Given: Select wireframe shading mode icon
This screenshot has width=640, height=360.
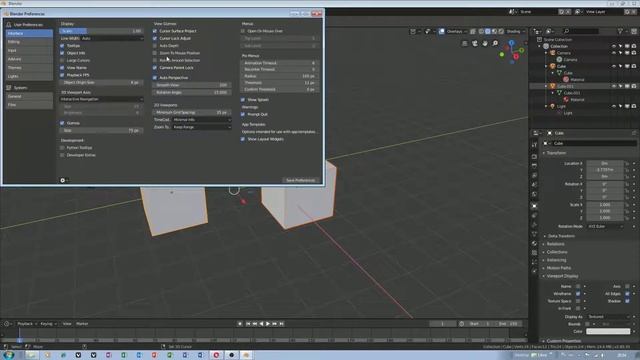Looking at the screenshot, I should (481, 31).
